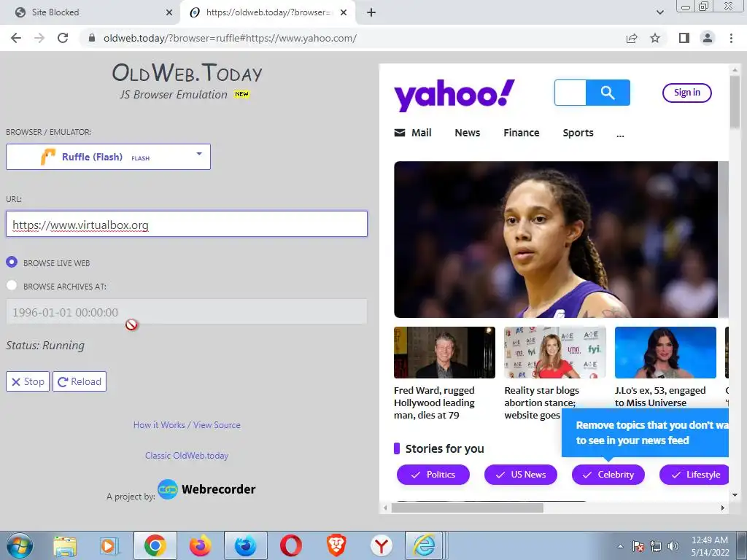
Task: Open the tab search chevron in Chrome
Action: (659, 12)
